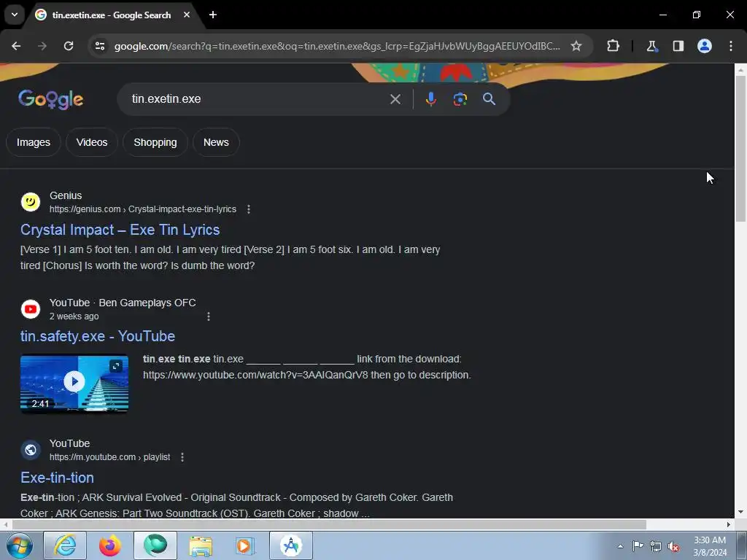Unmute the volume tray icon
747x560 pixels.
673,546
